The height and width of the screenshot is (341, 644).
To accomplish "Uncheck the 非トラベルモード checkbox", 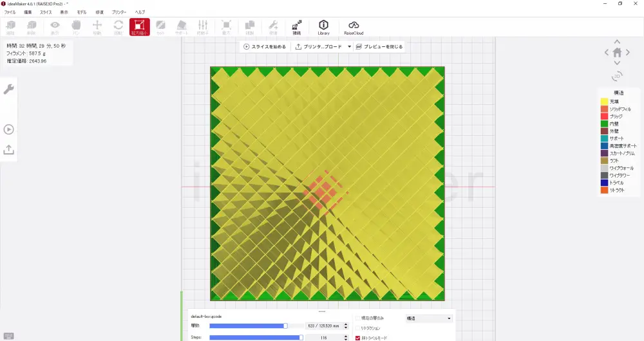I will click(358, 337).
